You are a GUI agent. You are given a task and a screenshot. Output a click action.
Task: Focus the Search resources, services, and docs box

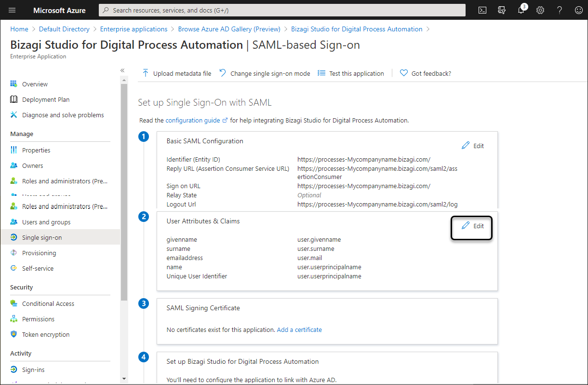[282, 10]
